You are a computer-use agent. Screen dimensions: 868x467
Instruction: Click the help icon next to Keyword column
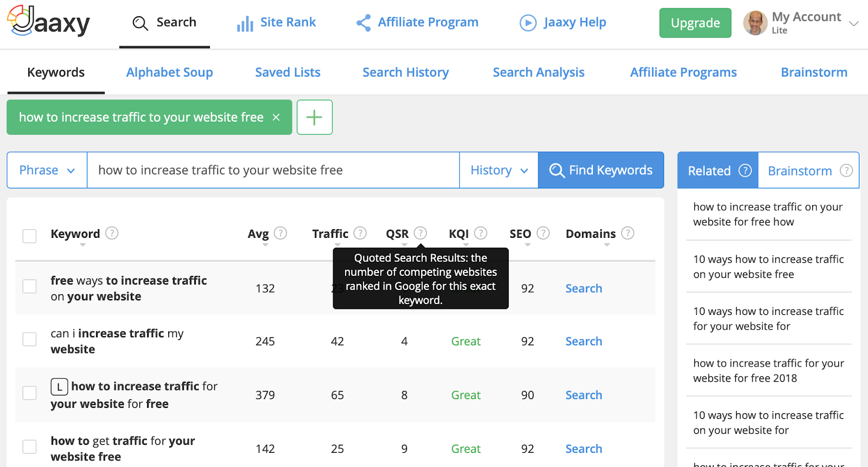coord(112,233)
